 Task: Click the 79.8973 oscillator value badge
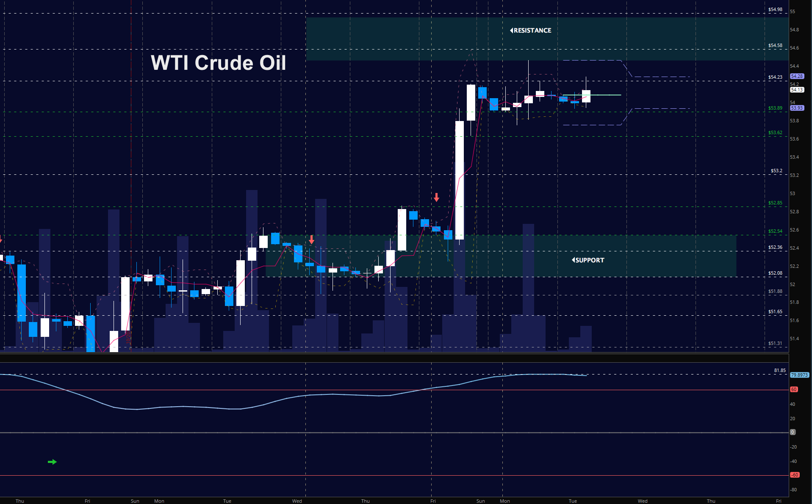[x=799, y=375]
